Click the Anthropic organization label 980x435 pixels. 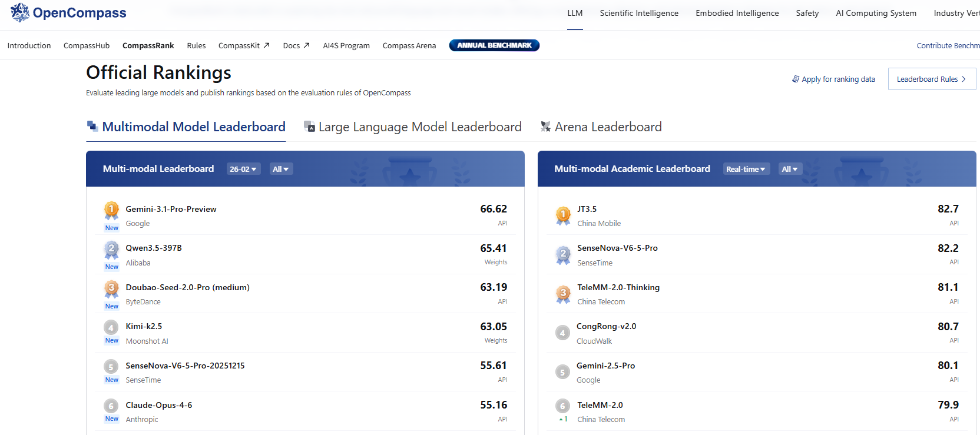[x=142, y=419]
